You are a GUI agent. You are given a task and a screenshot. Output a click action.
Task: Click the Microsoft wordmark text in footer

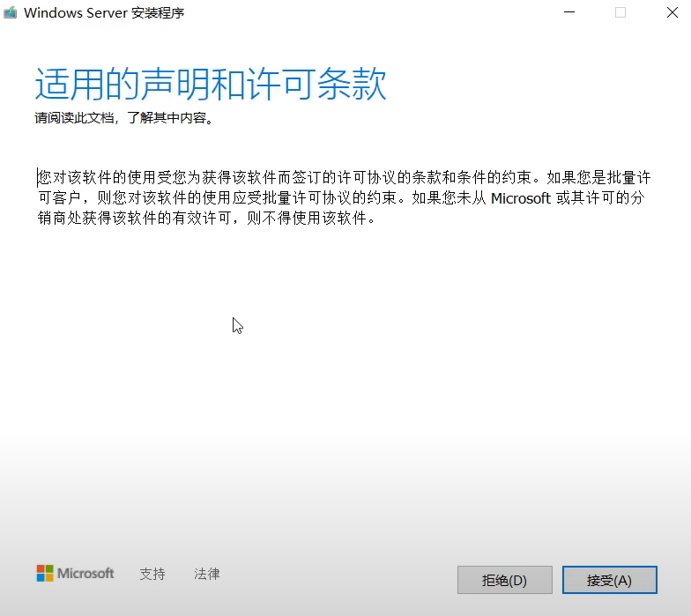coord(86,574)
